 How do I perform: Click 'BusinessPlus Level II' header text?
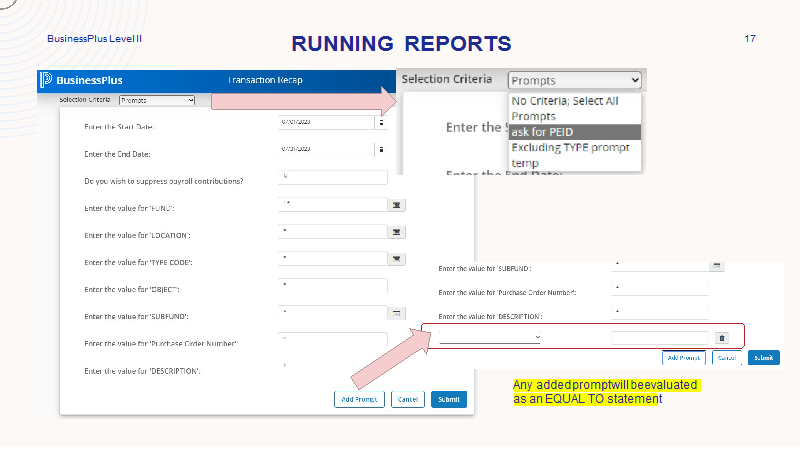pos(94,39)
